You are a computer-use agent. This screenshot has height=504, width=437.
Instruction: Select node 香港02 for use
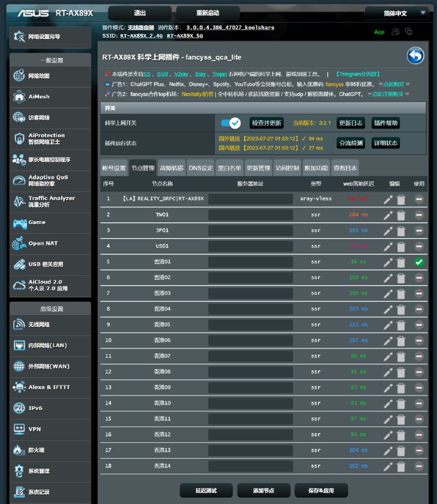(419, 278)
